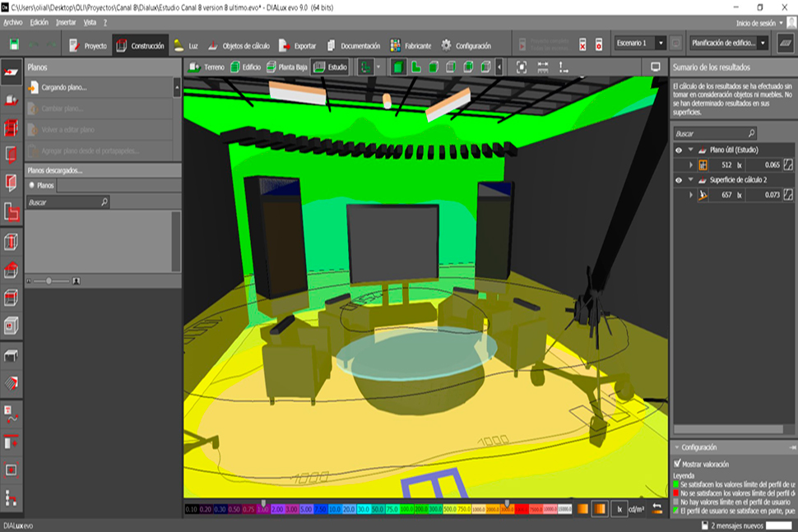Switch to the Planta Baja view tab
Screen dimensions: 798x532
[287, 67]
